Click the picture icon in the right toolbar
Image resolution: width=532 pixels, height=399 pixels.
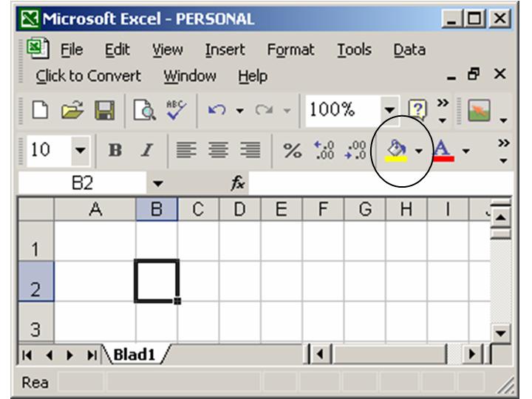coord(479,111)
